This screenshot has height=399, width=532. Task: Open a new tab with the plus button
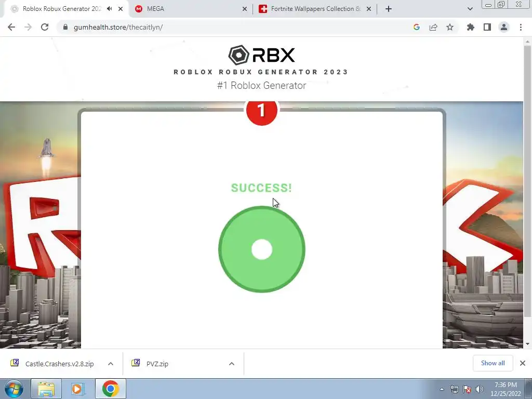389,9
